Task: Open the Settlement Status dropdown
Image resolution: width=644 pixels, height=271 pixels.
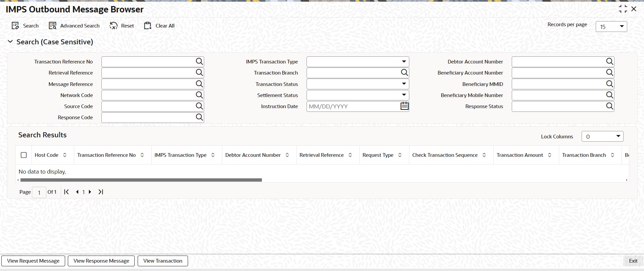Action: coord(358,95)
